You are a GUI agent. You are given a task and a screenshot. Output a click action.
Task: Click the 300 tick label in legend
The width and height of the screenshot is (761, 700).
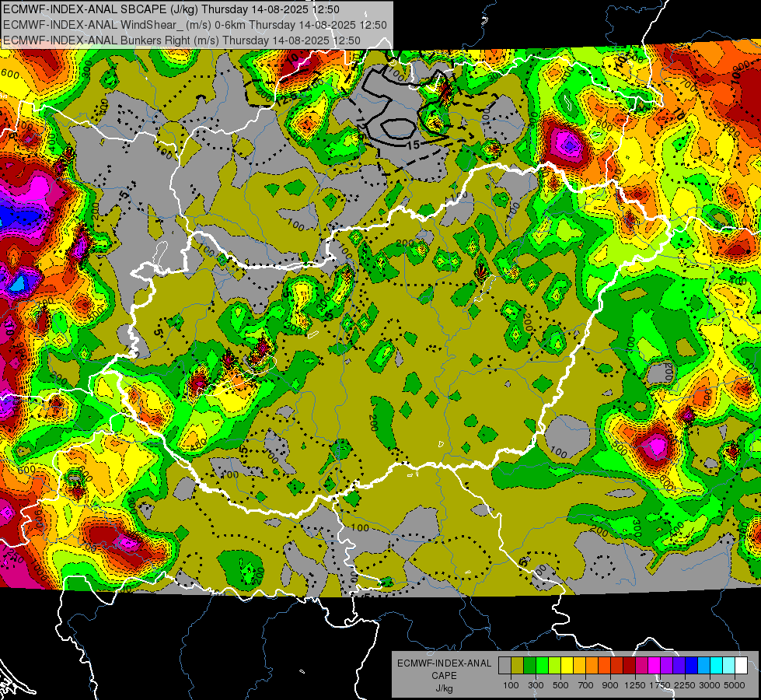point(536,685)
